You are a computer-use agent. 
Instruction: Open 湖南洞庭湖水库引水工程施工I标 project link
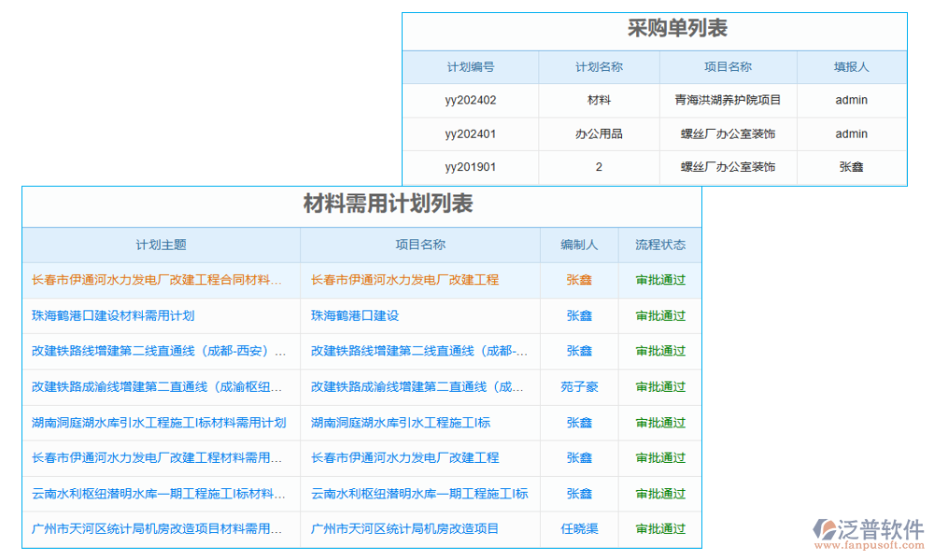pyautogui.click(x=402, y=422)
